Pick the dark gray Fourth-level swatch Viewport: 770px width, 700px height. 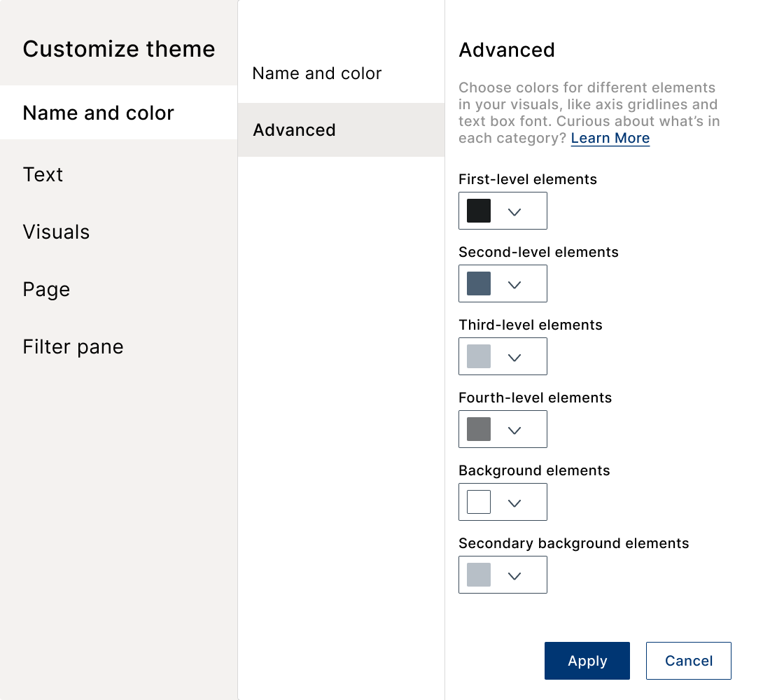click(x=479, y=429)
